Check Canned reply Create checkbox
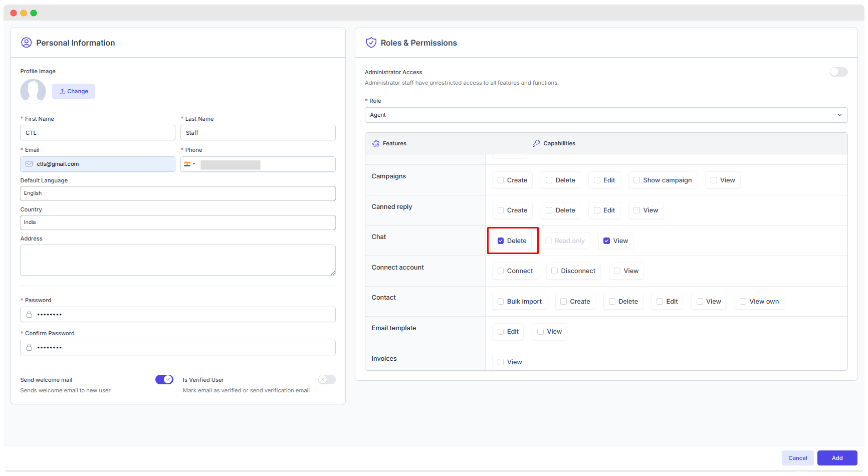 [501, 210]
